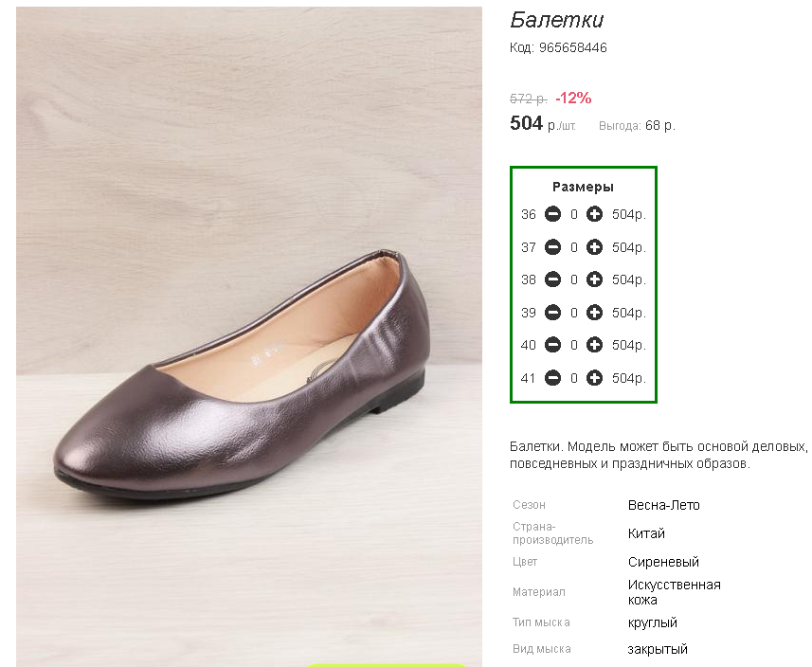Add one pair of size 38
Image resolution: width=812 pixels, height=667 pixels.
(x=594, y=279)
